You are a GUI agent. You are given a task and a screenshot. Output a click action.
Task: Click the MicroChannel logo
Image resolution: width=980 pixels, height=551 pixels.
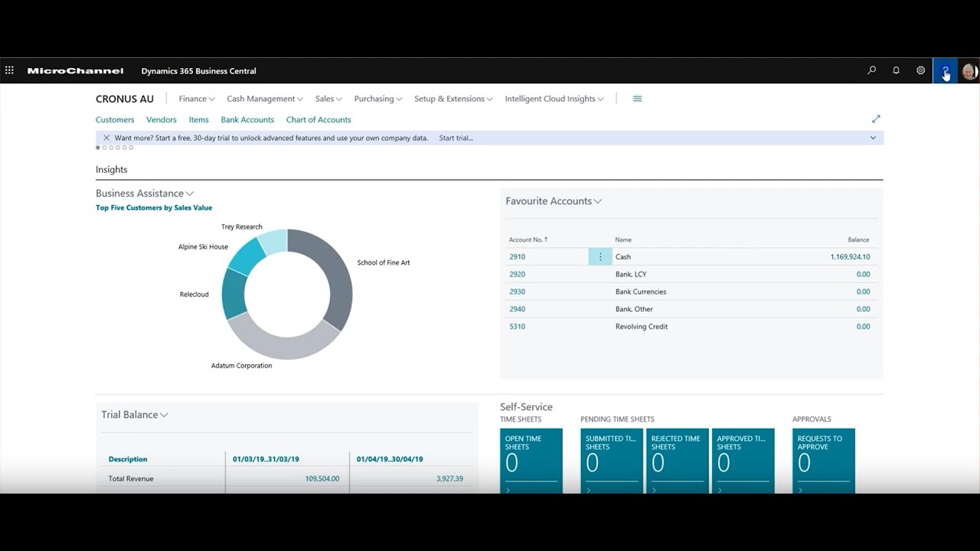(x=75, y=71)
